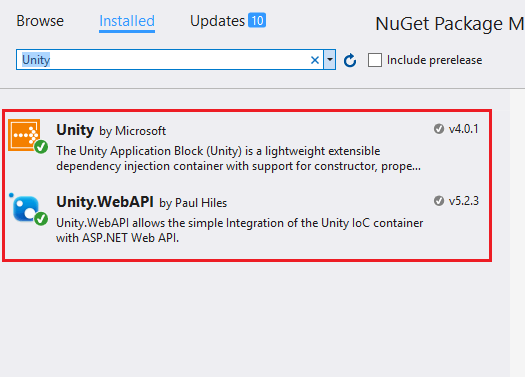Click the blue Unity.WebAPI package icon
Viewport: 525px width, 379px height.
click(25, 208)
